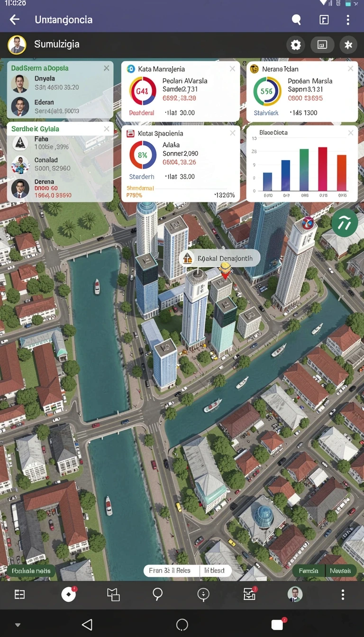Viewport: 364px width, 637px height.
Task: Open the list grid tab in bottom bar
Action: 19,595
